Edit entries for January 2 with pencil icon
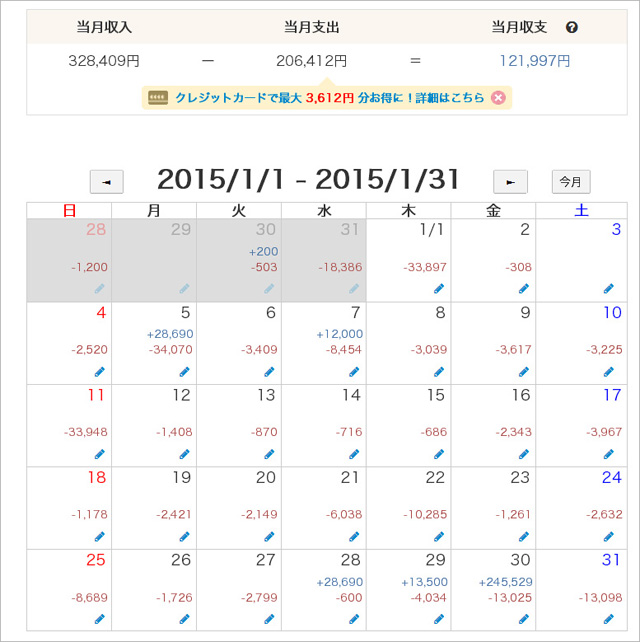 click(523, 289)
